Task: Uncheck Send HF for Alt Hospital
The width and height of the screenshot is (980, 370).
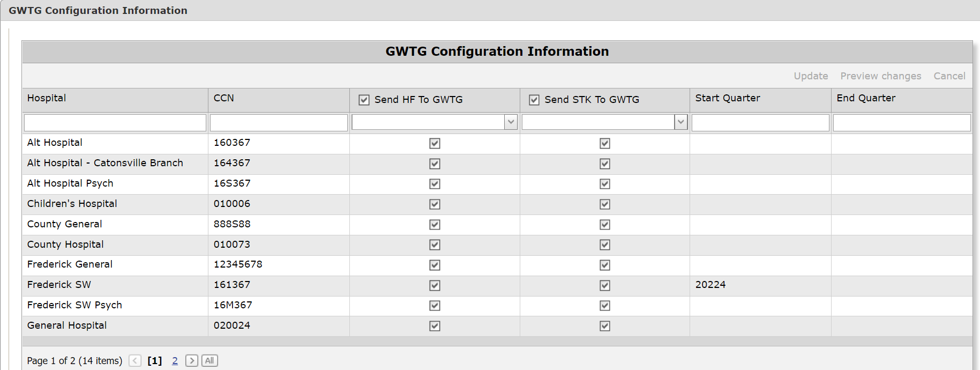Action: (435, 143)
